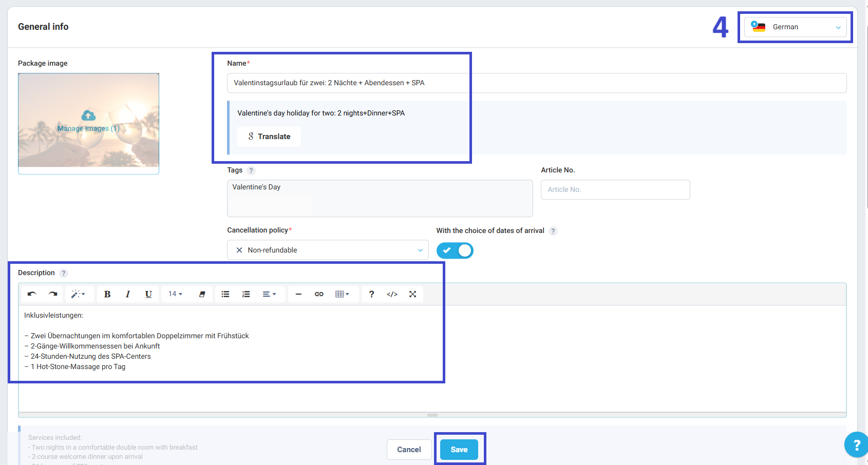Toggle choice of arrival dates switch
The height and width of the screenshot is (465, 868).
point(455,250)
